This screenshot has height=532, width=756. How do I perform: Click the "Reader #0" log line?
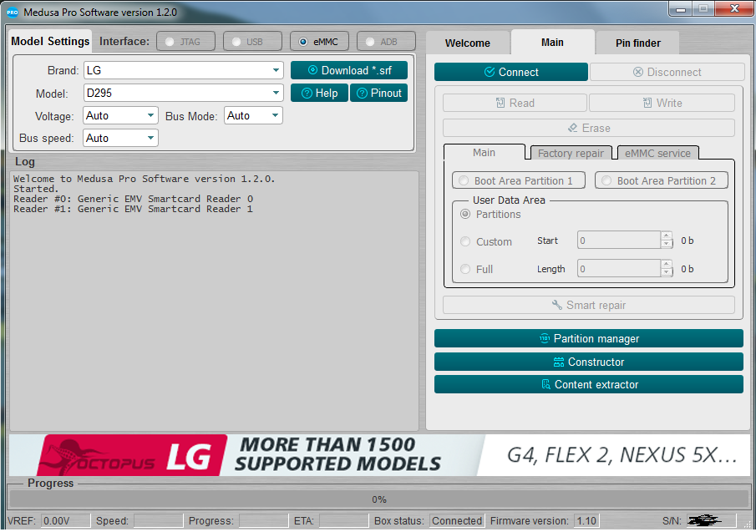(x=133, y=199)
